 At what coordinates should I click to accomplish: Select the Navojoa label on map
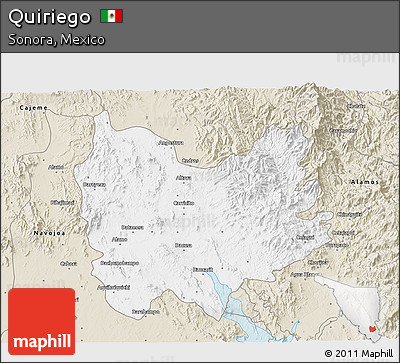pos(49,233)
